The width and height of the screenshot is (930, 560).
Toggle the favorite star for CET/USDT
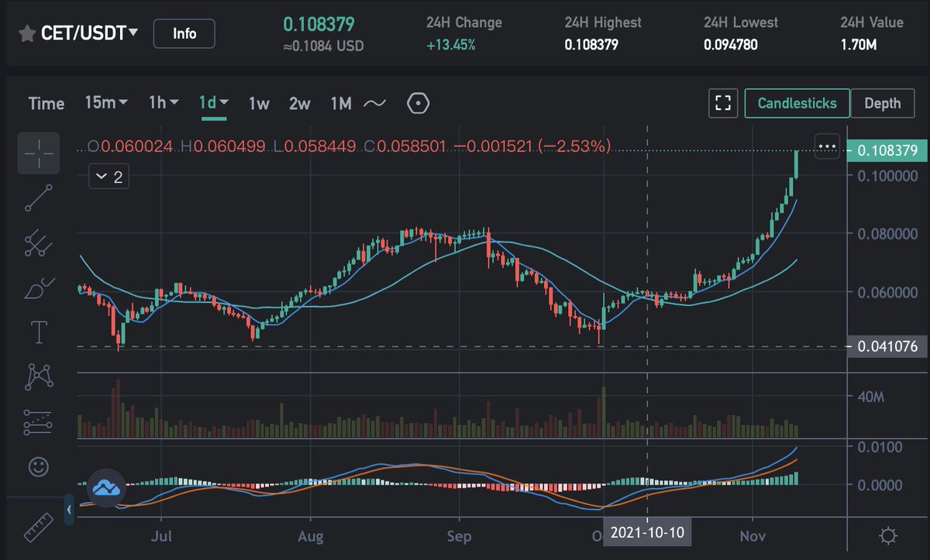point(28,33)
